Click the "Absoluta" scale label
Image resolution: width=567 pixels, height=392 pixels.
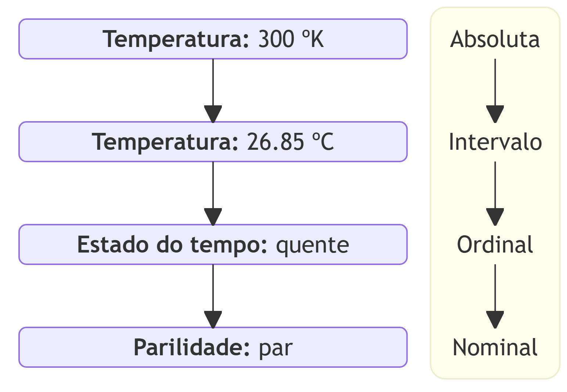click(495, 39)
